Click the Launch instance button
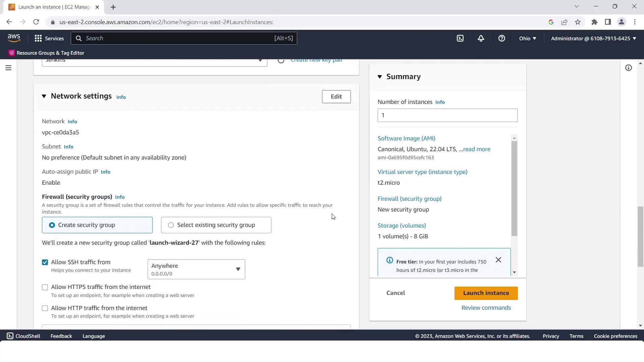 [486, 293]
